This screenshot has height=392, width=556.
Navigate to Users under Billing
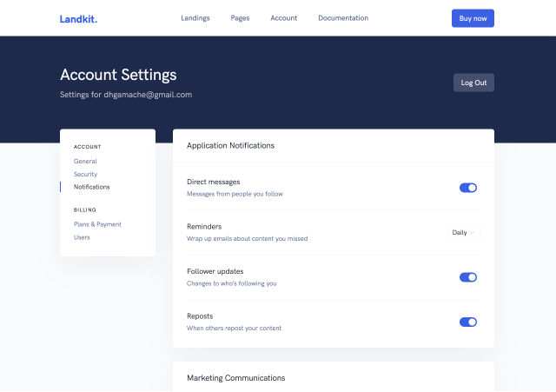pos(82,237)
